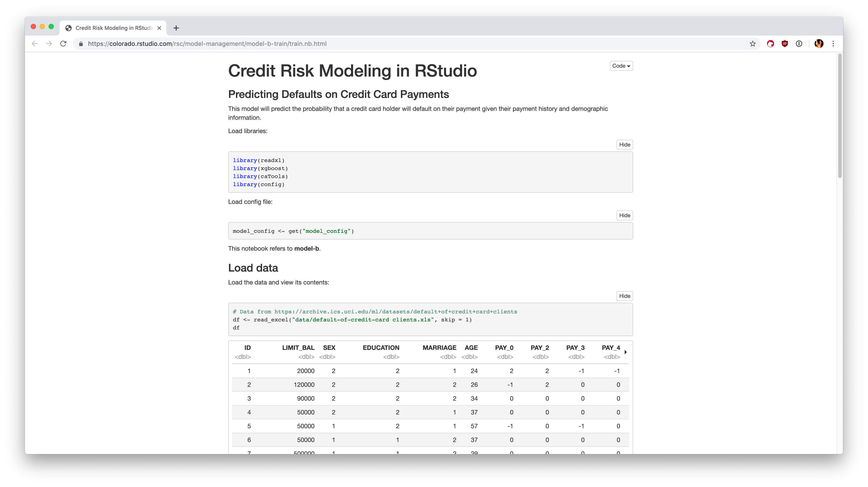Hide the model_config code chunk
This screenshot has height=487, width=868.
click(624, 215)
